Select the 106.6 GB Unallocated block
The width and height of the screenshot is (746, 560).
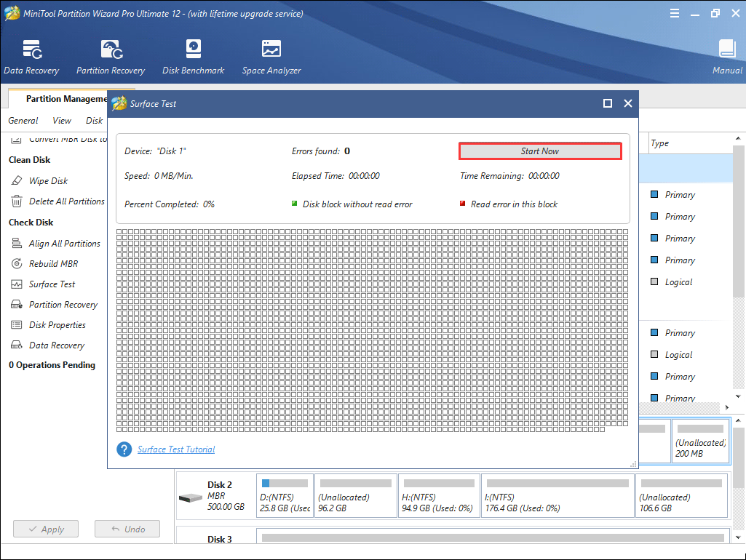pyautogui.click(x=681, y=495)
